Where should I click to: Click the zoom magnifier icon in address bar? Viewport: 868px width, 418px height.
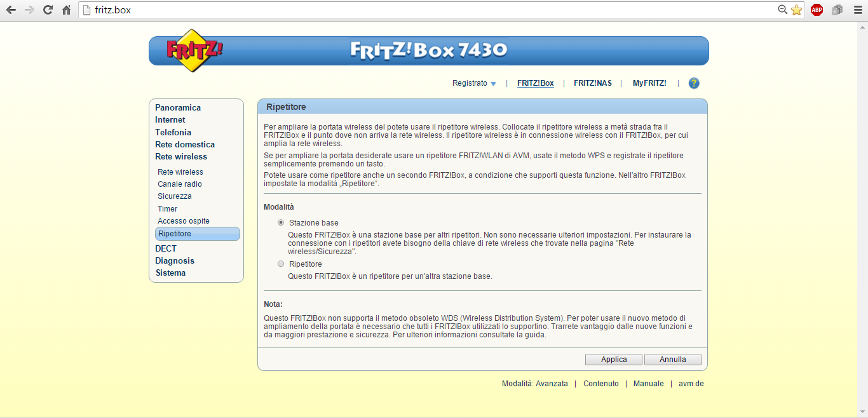(x=783, y=10)
